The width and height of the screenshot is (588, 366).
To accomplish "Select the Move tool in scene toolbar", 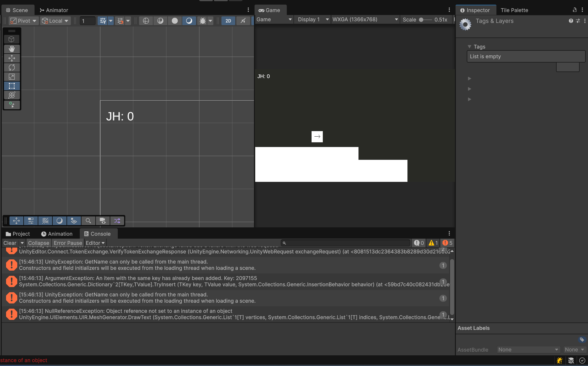I will click(12, 58).
